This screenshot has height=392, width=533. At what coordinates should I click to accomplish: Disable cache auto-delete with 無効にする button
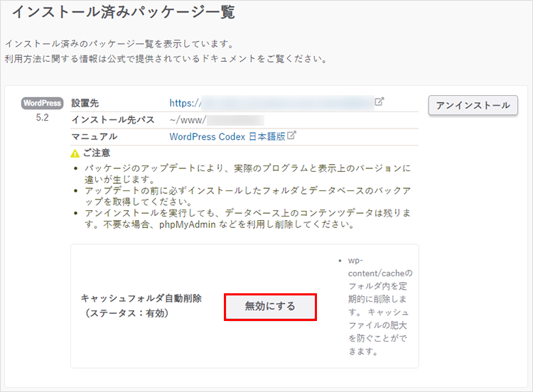click(270, 306)
